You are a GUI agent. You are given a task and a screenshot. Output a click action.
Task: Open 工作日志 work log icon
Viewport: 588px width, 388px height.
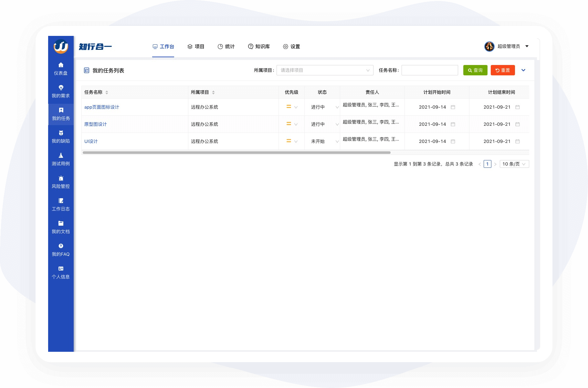coord(61,201)
